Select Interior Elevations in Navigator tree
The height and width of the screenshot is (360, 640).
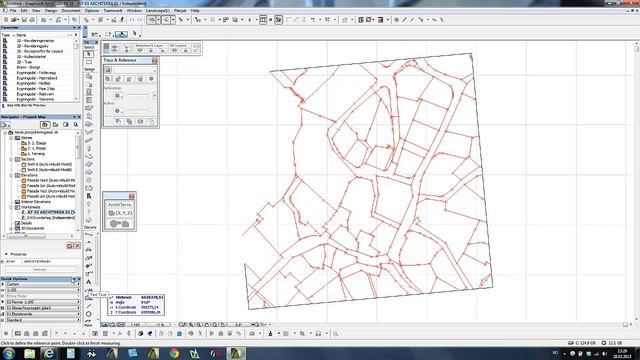pyautogui.click(x=36, y=202)
